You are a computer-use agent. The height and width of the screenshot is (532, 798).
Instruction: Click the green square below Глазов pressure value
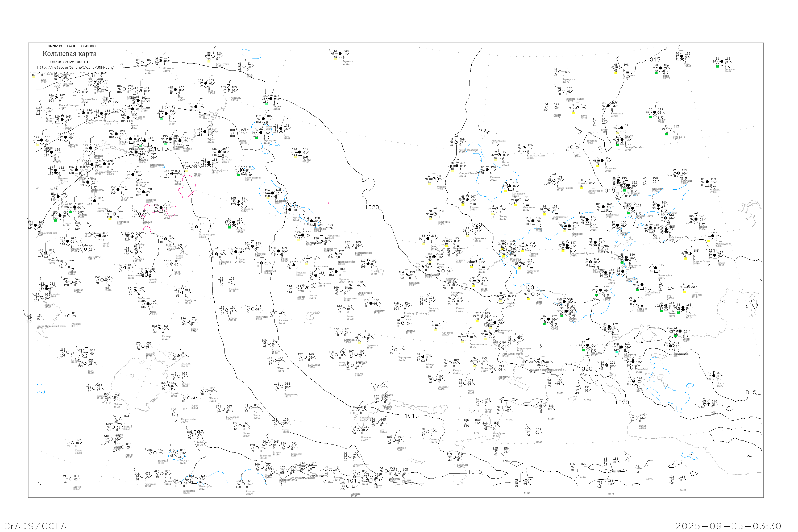click(162, 118)
